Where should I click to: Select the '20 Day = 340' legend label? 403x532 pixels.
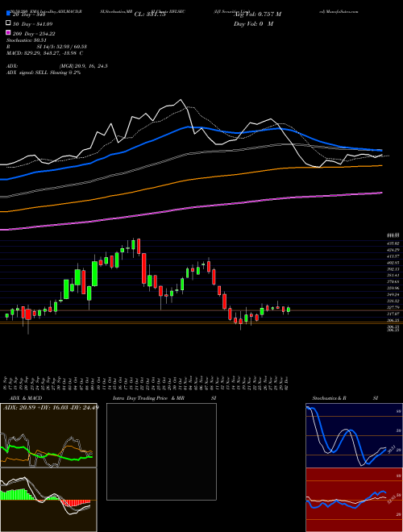(28, 15)
